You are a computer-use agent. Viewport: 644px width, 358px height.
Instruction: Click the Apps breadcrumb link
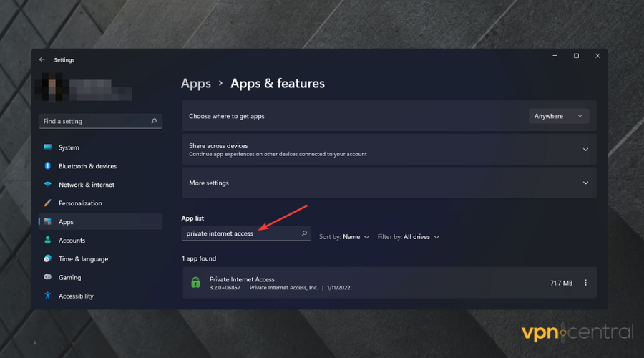195,84
